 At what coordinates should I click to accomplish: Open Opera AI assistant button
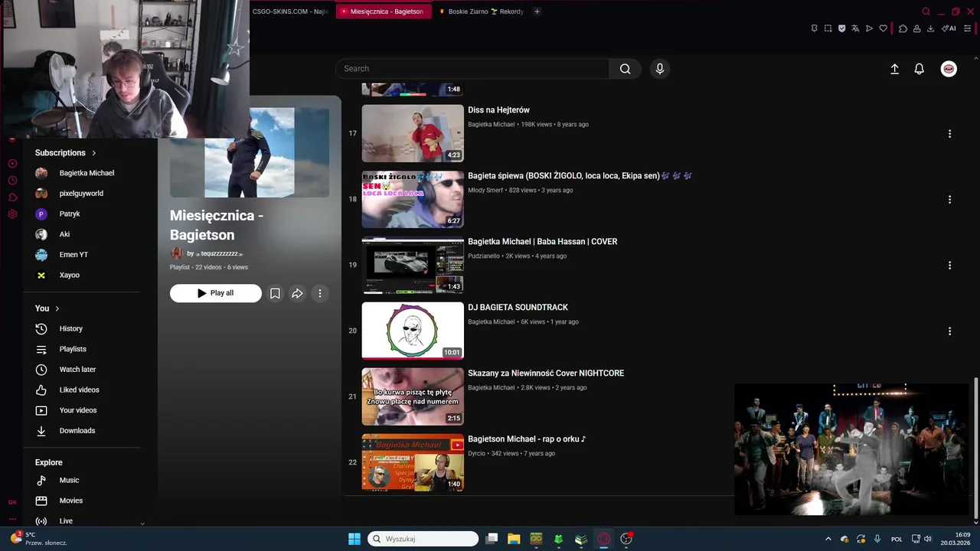949,28
